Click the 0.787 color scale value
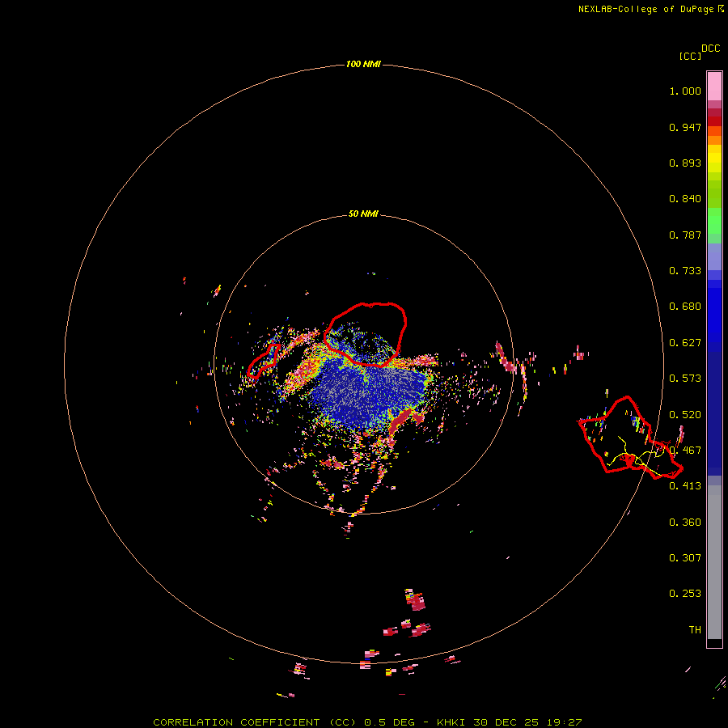The height and width of the screenshot is (728, 728). click(x=685, y=235)
